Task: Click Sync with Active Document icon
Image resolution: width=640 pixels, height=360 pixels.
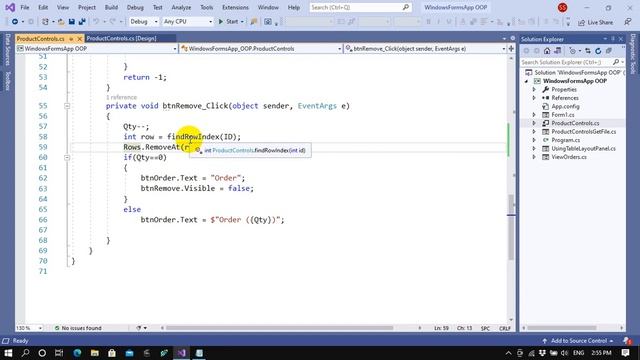Action: [588, 51]
